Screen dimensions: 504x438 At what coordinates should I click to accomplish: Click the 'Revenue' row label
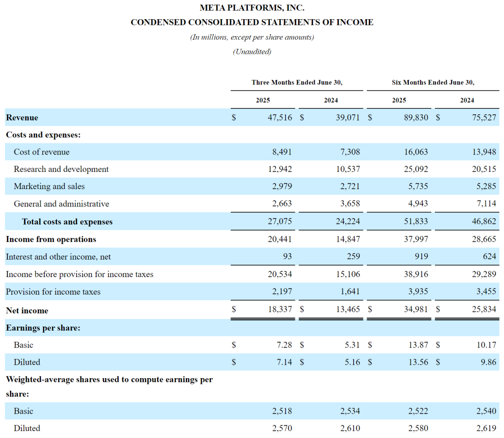coord(22,118)
